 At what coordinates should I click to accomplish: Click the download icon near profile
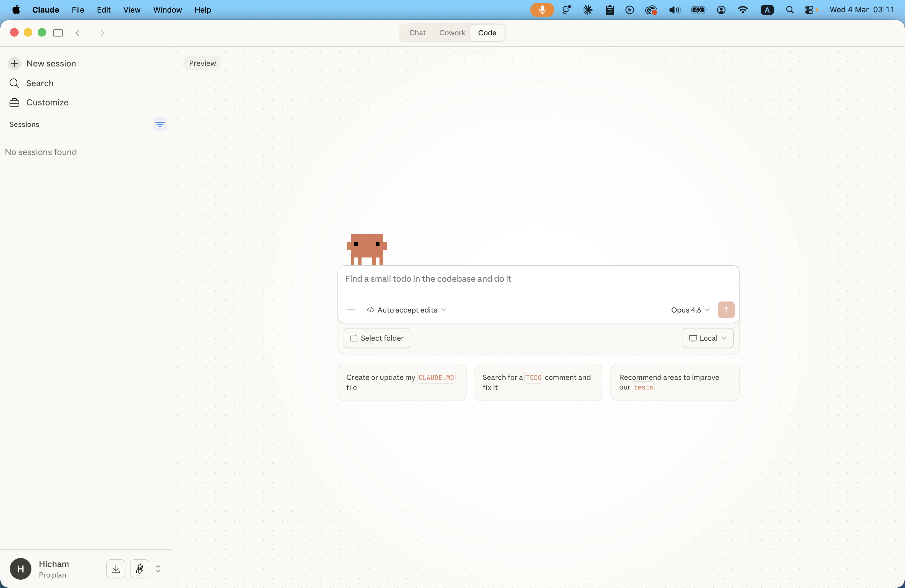coord(116,569)
